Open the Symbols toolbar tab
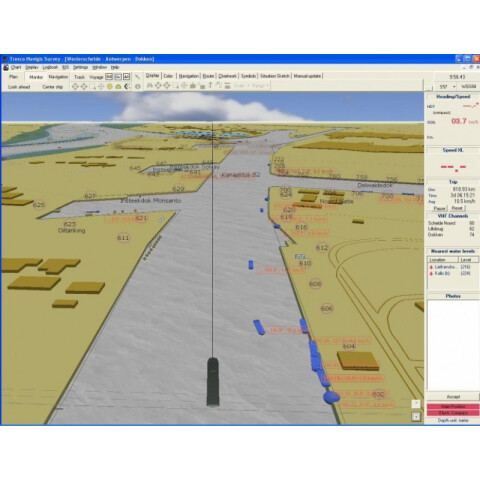480x480 pixels. 248,76
